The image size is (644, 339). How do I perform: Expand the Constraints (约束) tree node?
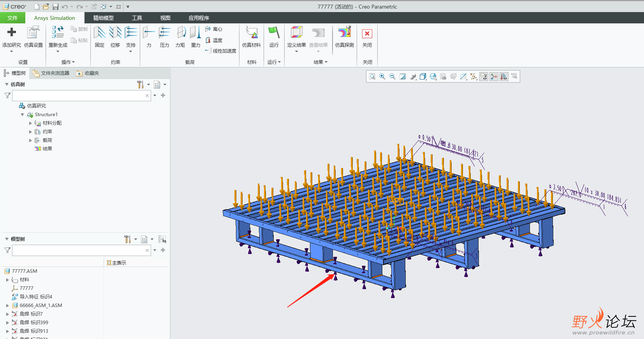point(31,132)
